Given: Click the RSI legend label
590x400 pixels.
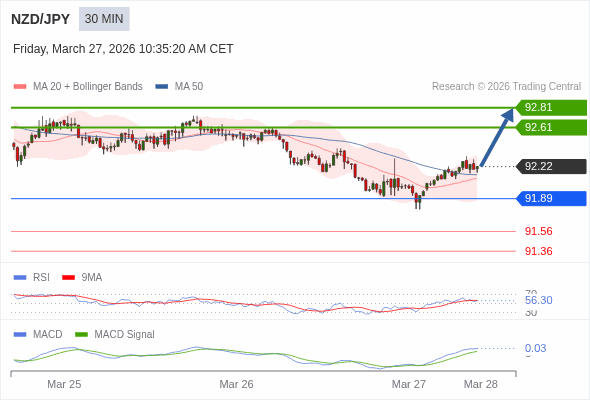Looking at the screenshot, I should pos(41,278).
